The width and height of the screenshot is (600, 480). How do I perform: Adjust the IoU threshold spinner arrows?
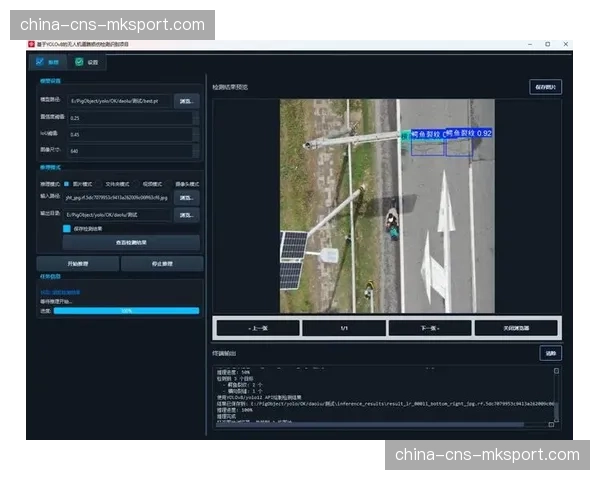tap(195, 134)
